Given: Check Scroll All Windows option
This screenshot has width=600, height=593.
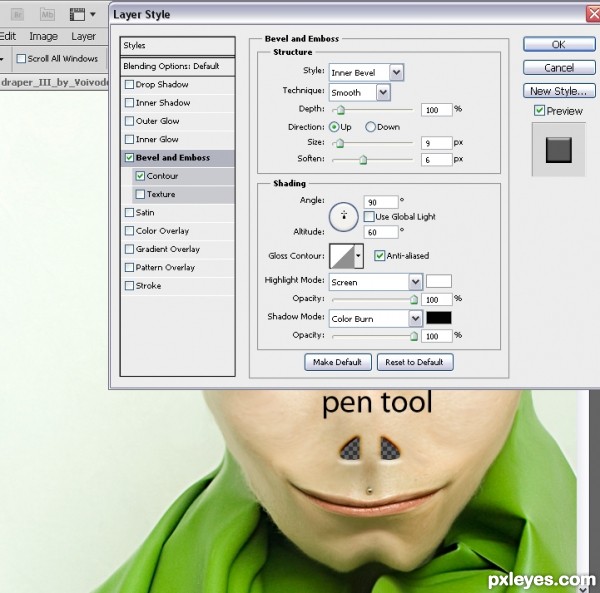Looking at the screenshot, I should coord(21,59).
